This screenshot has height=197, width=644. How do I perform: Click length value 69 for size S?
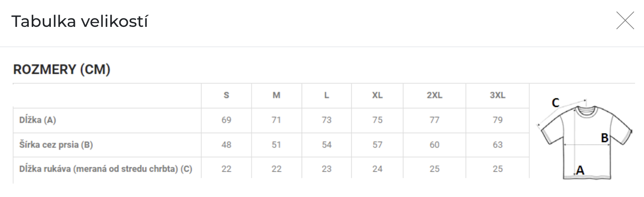[x=226, y=120]
